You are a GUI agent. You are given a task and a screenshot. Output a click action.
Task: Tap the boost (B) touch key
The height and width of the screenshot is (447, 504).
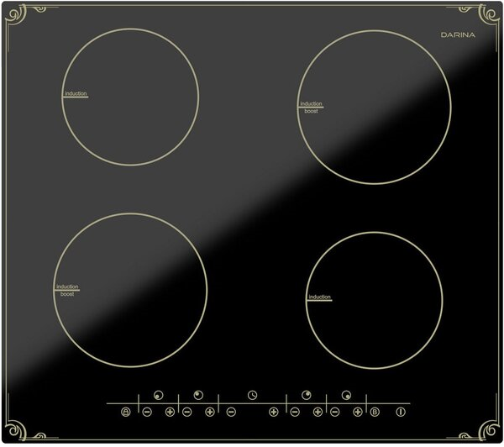375,412
